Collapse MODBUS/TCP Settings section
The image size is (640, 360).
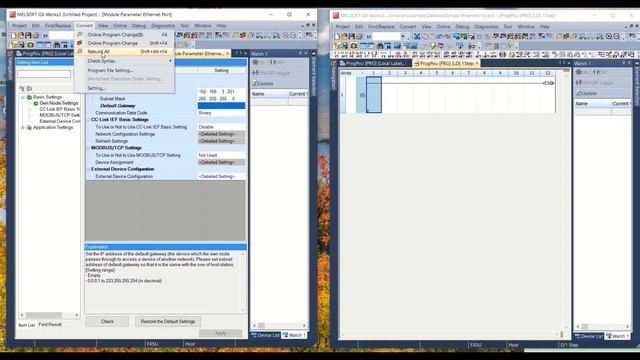[89, 148]
